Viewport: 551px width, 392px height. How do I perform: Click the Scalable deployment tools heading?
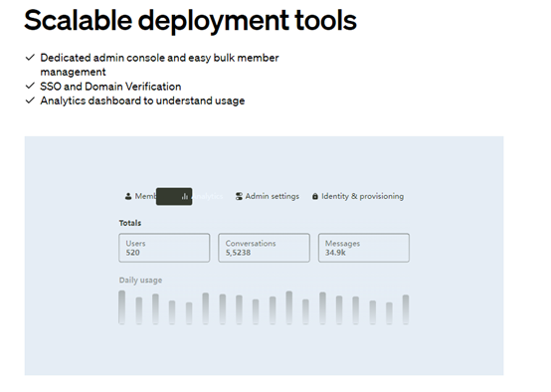click(190, 20)
